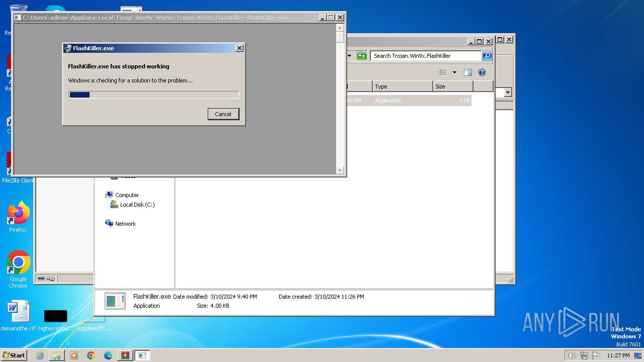This screenshot has width=644, height=362.
Task: Change view using the views icon
Action: (x=442, y=72)
